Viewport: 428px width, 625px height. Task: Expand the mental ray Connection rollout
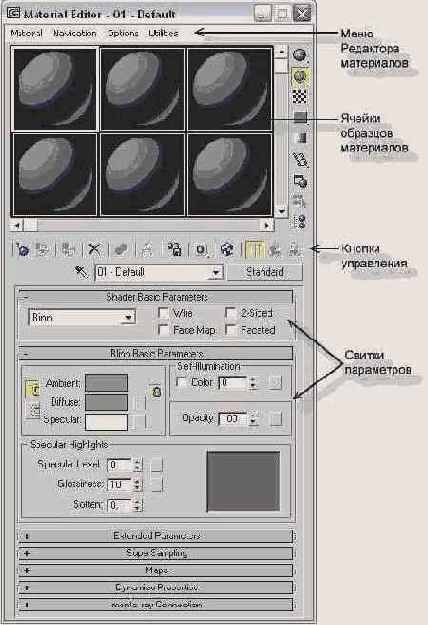pyautogui.click(x=156, y=605)
